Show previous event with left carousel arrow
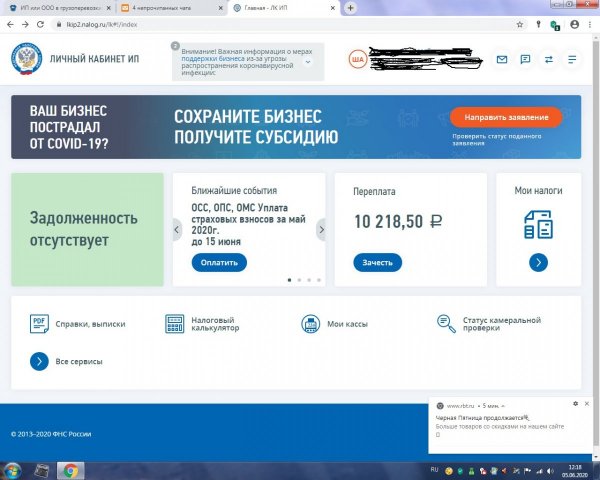This screenshot has width=600, height=480. click(x=178, y=229)
